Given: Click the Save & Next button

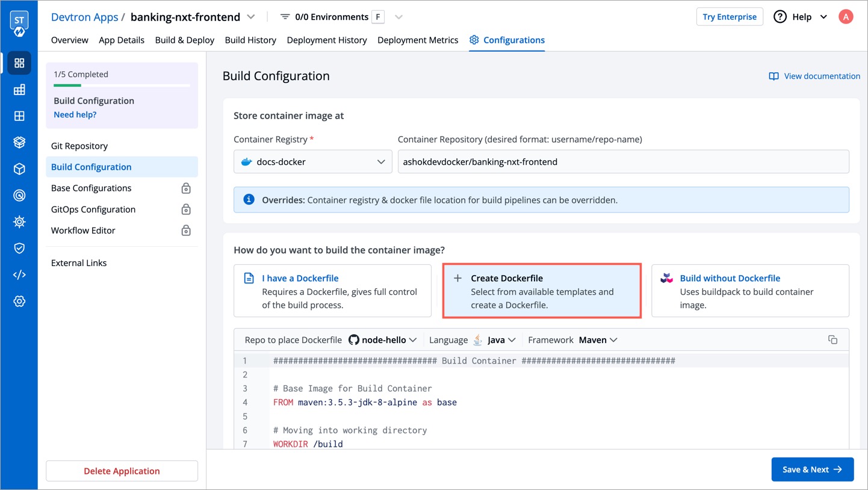Looking at the screenshot, I should click(x=812, y=469).
